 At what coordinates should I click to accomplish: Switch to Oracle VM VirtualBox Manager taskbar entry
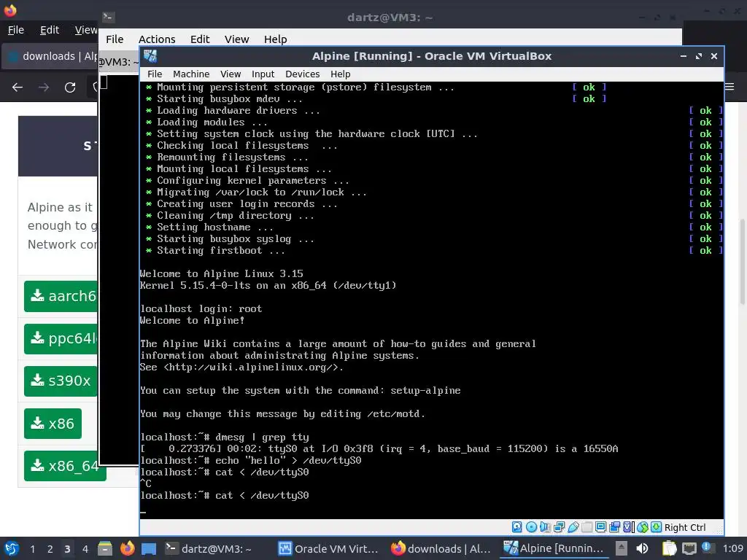coord(329,548)
